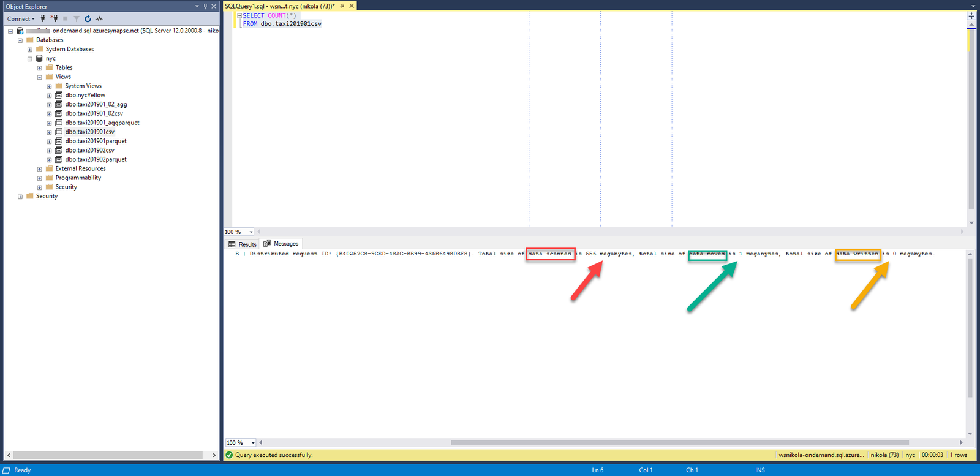Expand the System Databases node
980x476 pixels.
(30, 50)
